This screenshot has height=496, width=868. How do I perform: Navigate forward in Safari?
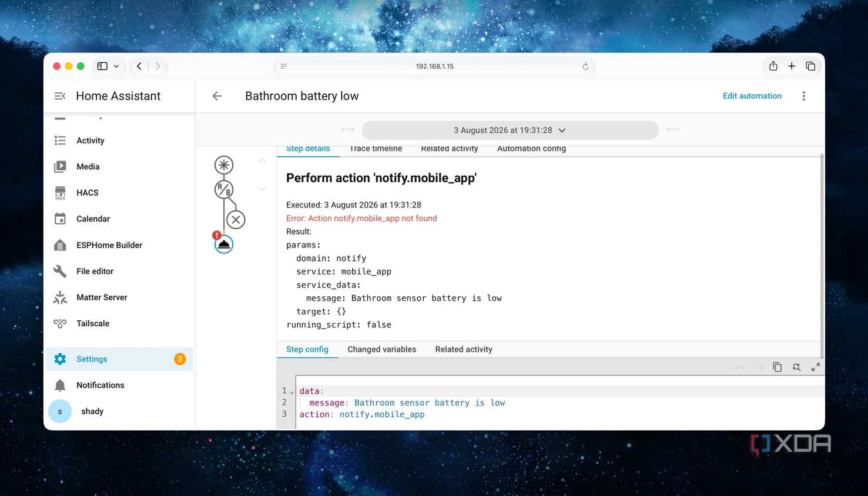tap(157, 66)
